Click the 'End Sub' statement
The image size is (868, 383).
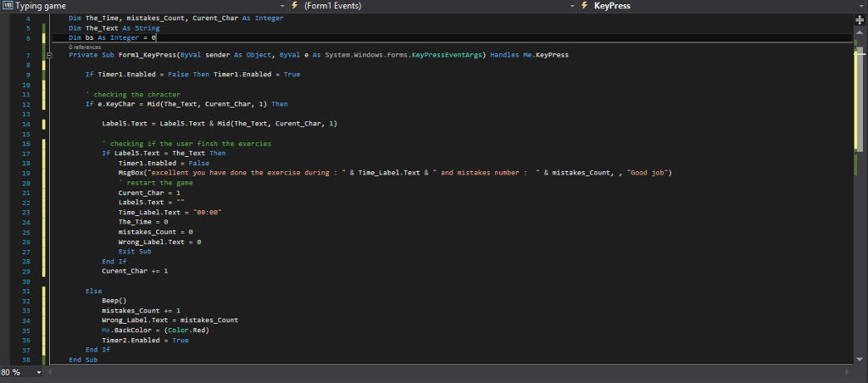pyautogui.click(x=83, y=360)
